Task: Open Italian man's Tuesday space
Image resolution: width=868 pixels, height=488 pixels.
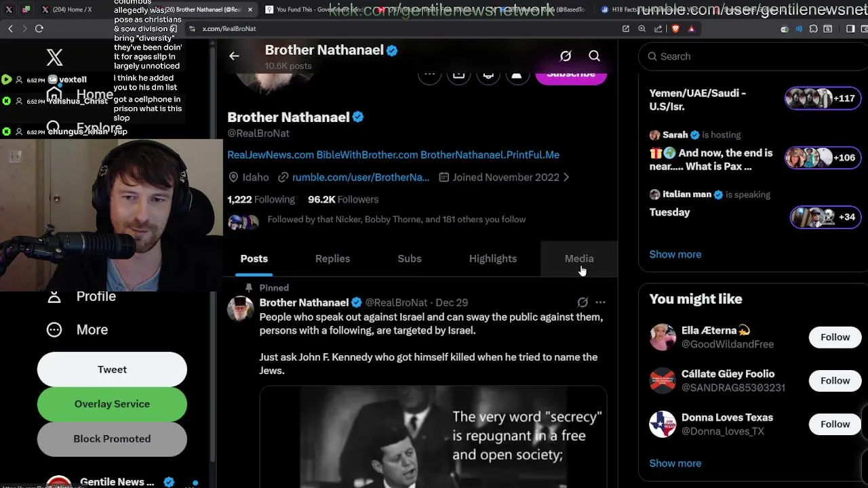Action: 755,205
